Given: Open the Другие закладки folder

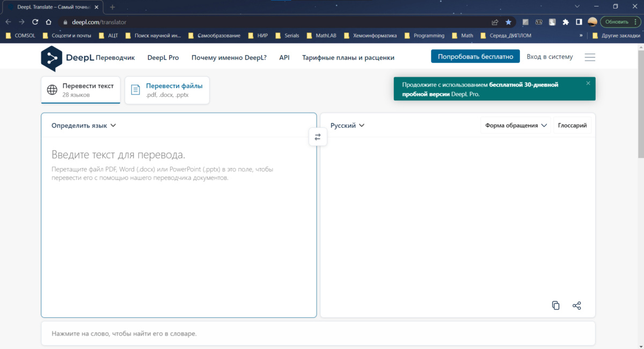Looking at the screenshot, I should 615,35.
